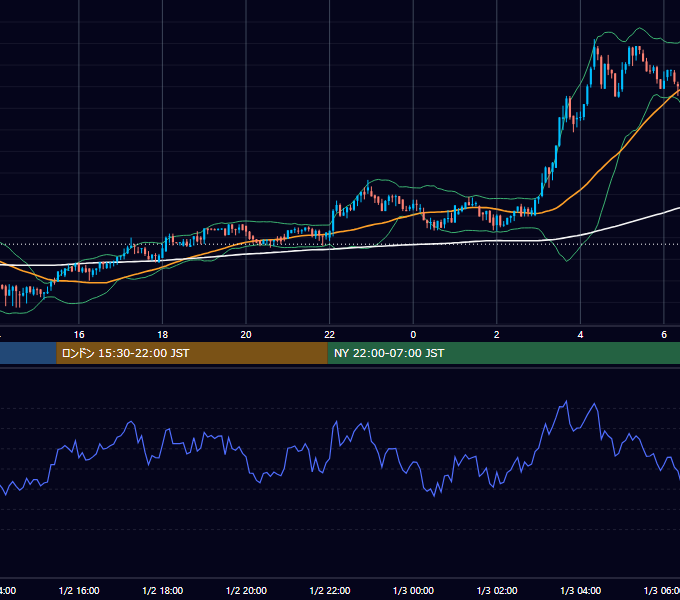Click the 1/3 04:00 date label

point(581,590)
